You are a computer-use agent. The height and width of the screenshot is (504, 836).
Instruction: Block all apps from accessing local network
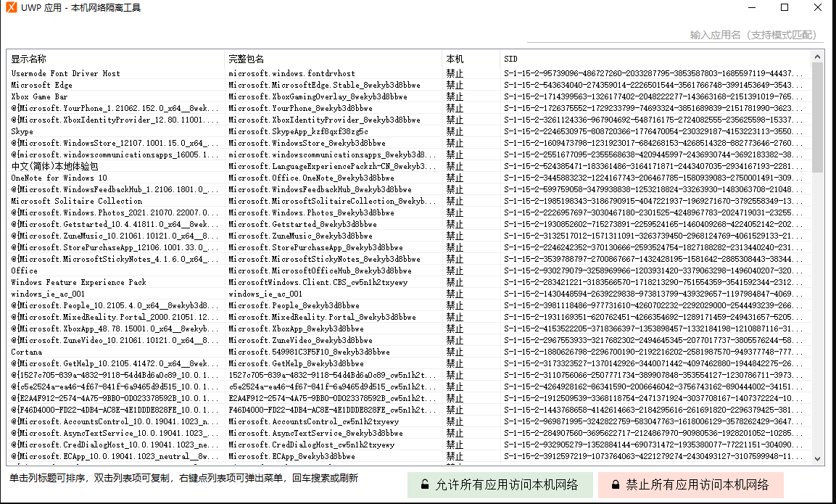691,485
